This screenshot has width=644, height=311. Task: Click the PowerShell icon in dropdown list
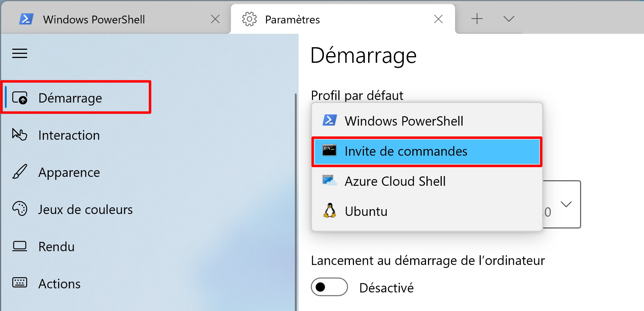pyautogui.click(x=329, y=120)
